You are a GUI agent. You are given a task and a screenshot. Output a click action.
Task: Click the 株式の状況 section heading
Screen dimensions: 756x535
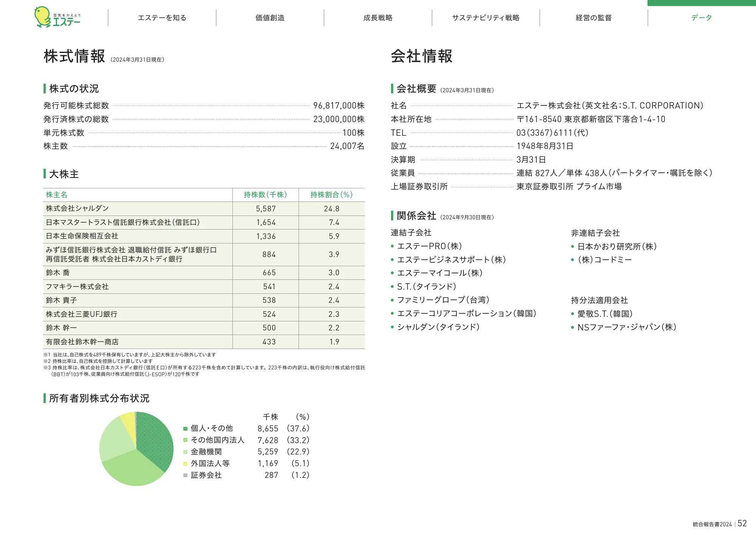[74, 88]
